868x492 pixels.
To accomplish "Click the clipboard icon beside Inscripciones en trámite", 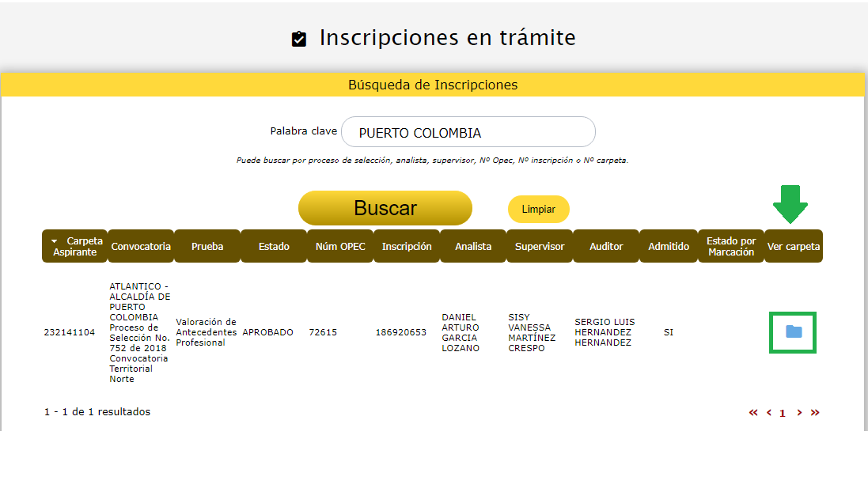I will (x=299, y=40).
